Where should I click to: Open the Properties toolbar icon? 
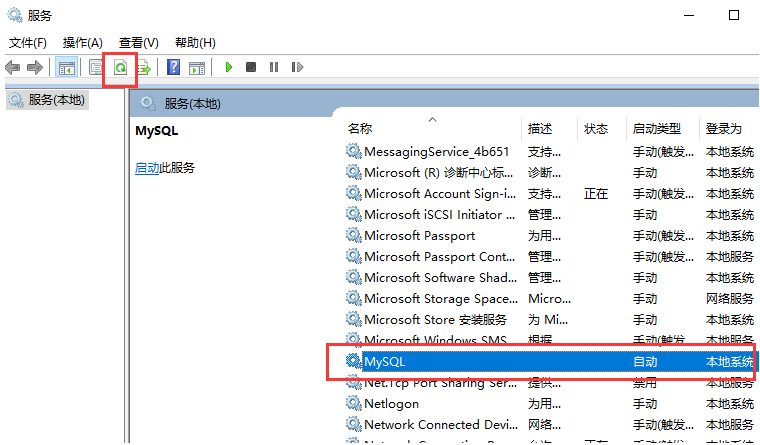coord(96,67)
